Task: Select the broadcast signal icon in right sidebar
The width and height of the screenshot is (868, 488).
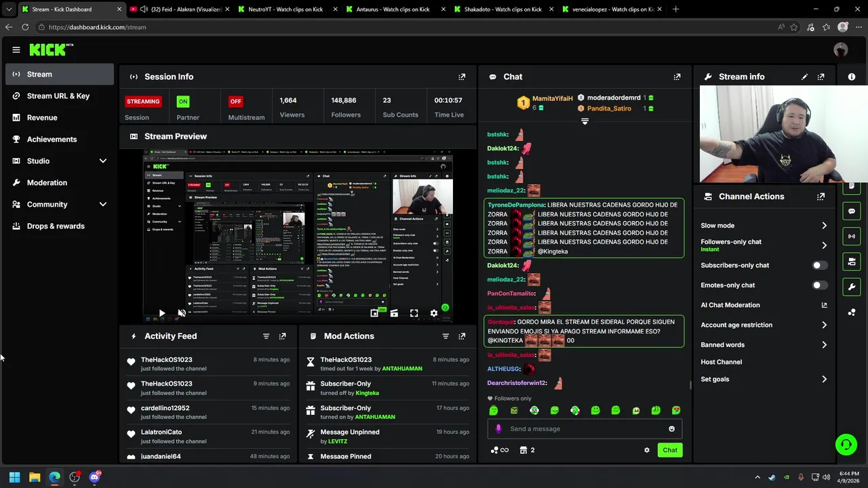Action: [852, 237]
